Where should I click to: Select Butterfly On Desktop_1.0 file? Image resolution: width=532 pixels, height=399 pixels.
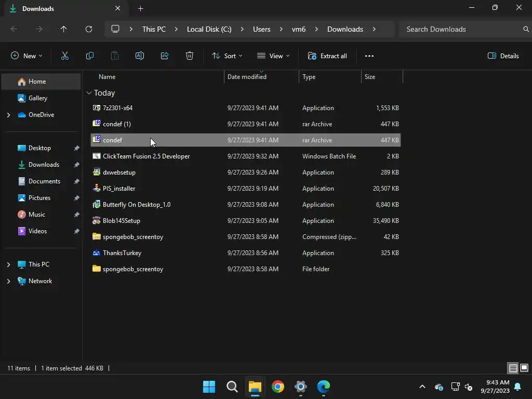tap(246, 204)
